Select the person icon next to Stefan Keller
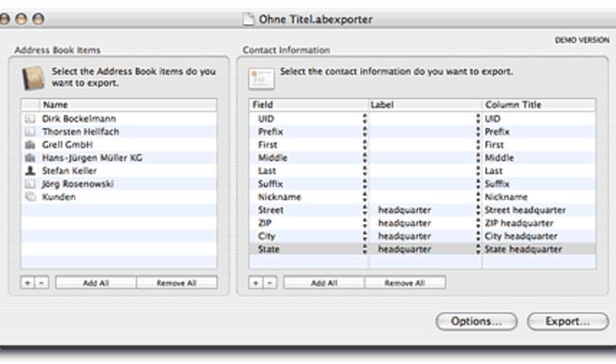 tap(30, 171)
